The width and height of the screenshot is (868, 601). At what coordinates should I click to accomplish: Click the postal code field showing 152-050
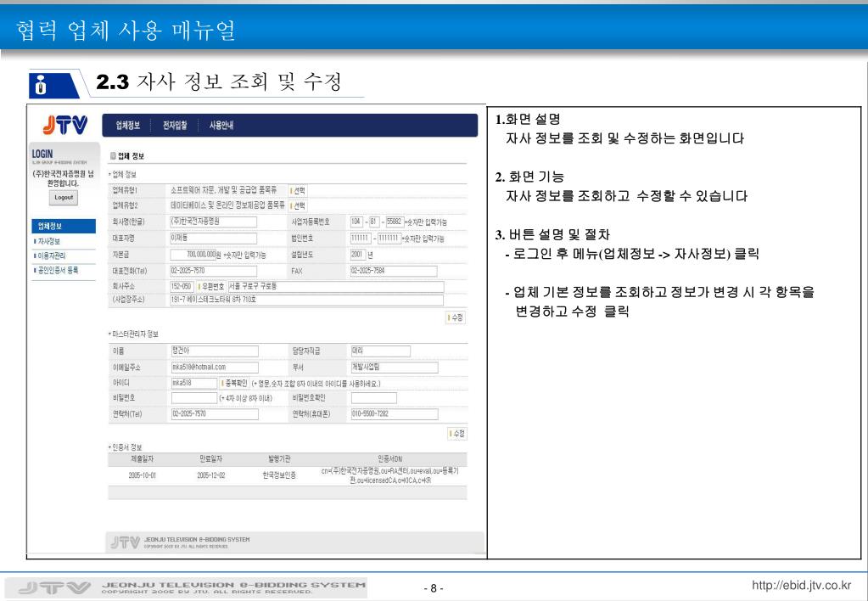(182, 286)
